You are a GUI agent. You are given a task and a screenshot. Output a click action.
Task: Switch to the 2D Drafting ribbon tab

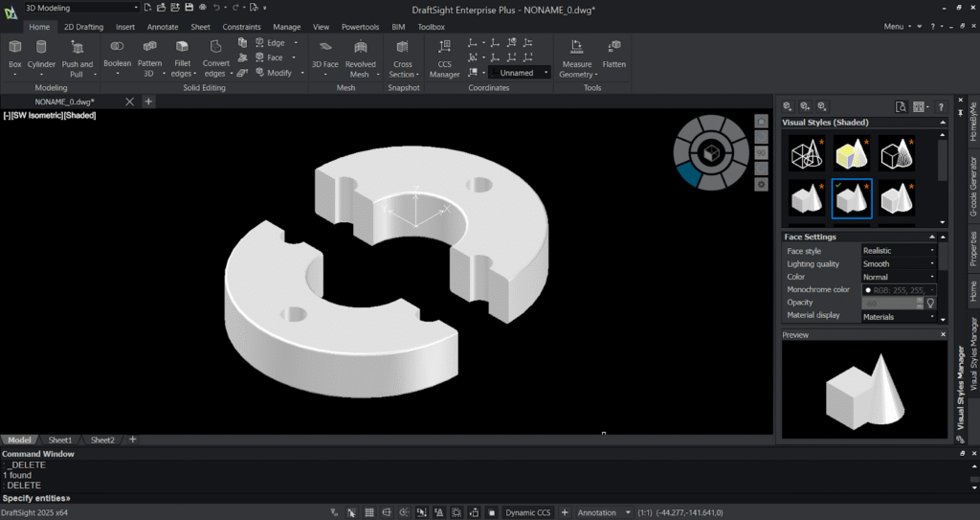pos(83,27)
